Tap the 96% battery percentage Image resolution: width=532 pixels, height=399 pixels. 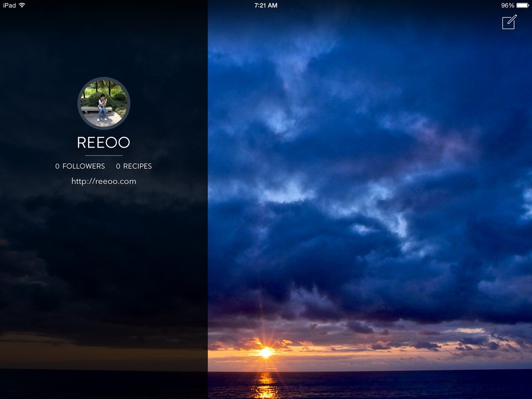[507, 5]
